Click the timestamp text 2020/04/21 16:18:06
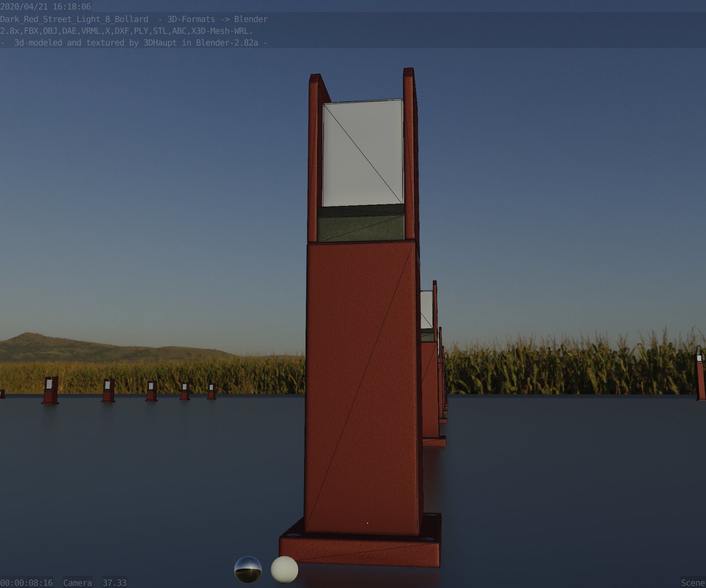 pyautogui.click(x=45, y=7)
